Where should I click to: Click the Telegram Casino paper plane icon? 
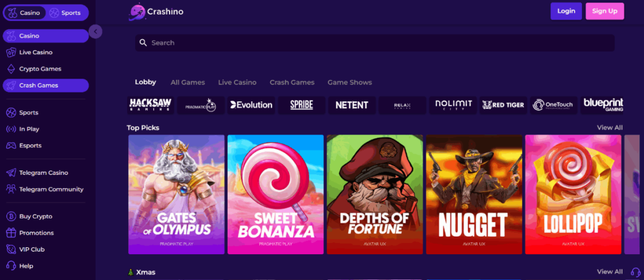pos(11,172)
